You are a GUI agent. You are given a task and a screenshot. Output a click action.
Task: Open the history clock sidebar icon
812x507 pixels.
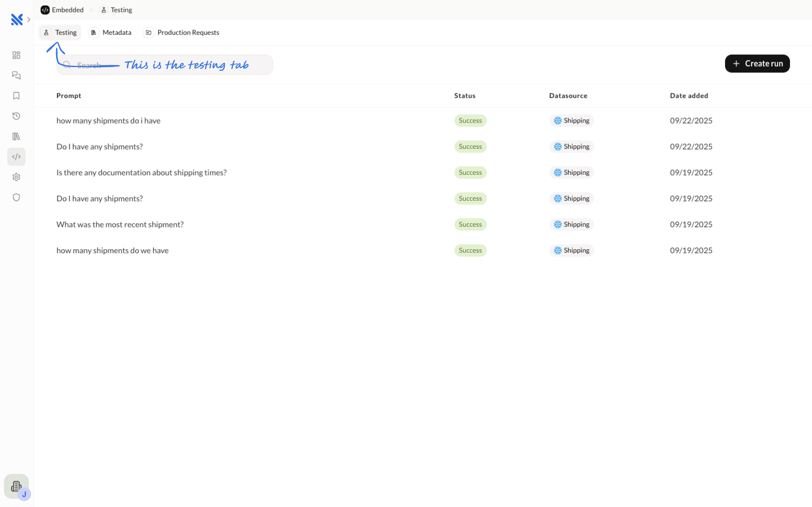coord(16,116)
